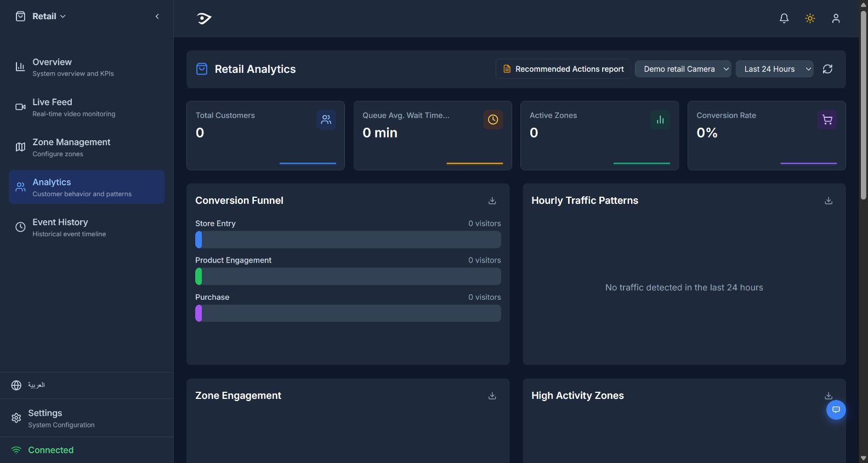Collapse the sidebar with the chevron arrow
The width and height of the screenshot is (868, 463).
click(x=157, y=16)
